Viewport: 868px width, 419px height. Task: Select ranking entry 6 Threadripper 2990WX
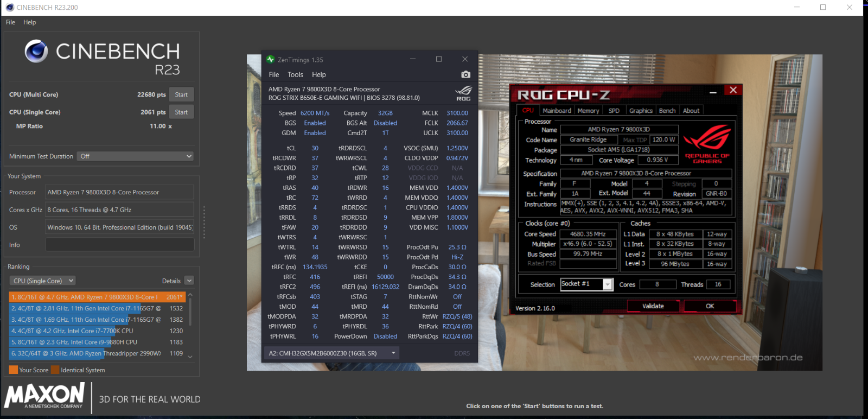tap(98, 353)
